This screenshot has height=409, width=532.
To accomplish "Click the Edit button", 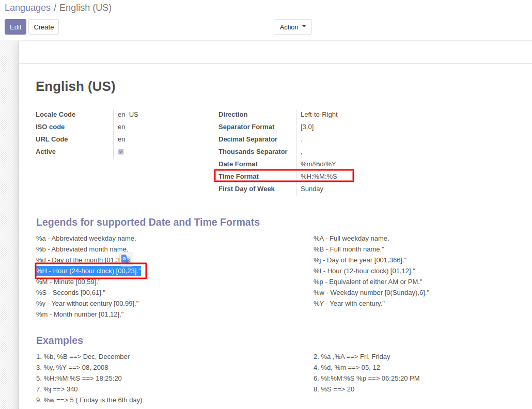I will (15, 27).
